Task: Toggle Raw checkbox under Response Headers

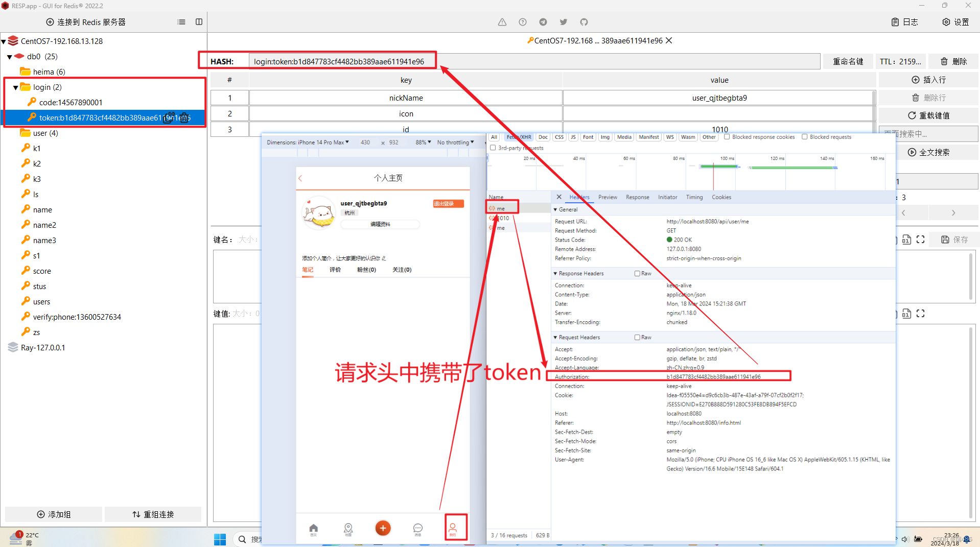Action: coord(637,274)
